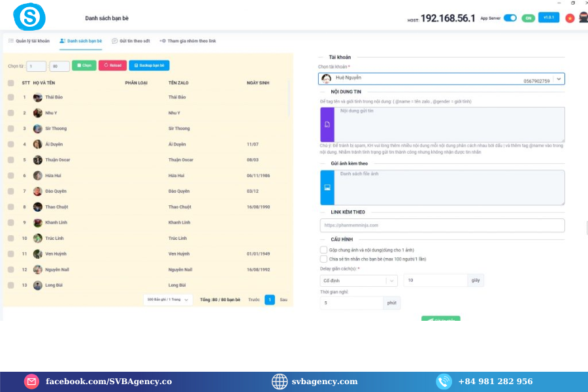
Task: Tick the select-all checkbox in table header
Action: (x=10, y=83)
